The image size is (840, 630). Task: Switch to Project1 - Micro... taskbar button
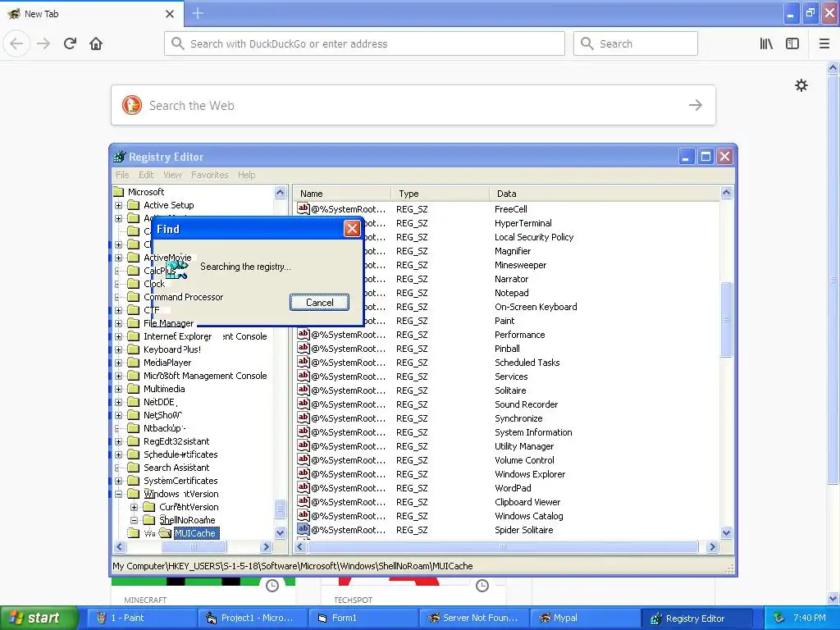[253, 618]
